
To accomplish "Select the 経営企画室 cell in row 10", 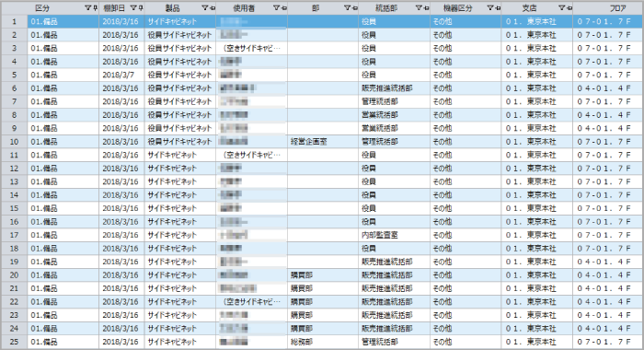I will (323, 142).
